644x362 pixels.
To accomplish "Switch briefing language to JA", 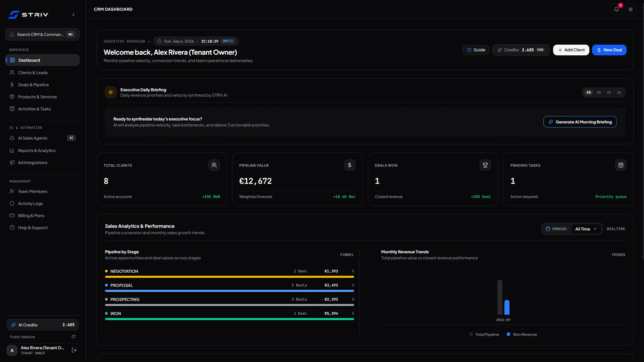I will [619, 93].
